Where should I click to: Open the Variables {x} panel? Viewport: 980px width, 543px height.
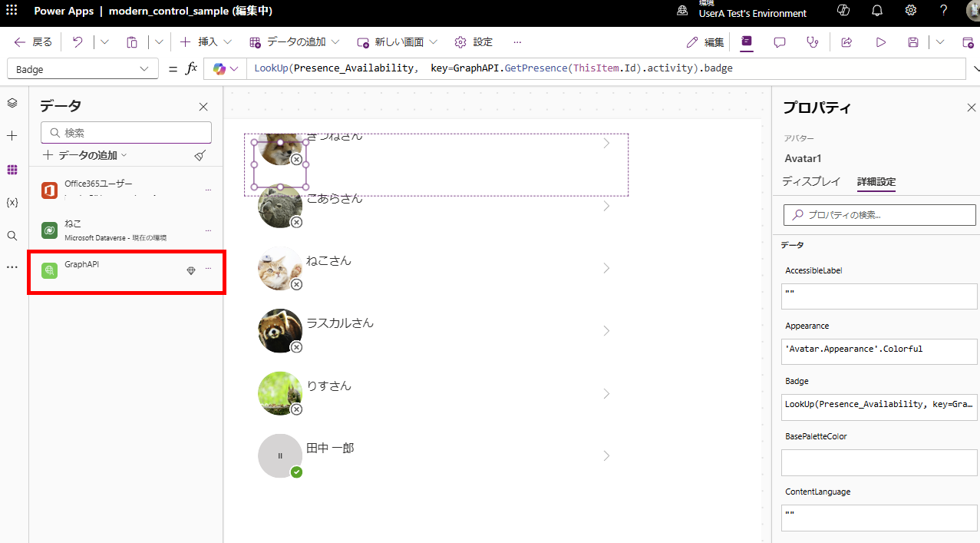coord(12,202)
